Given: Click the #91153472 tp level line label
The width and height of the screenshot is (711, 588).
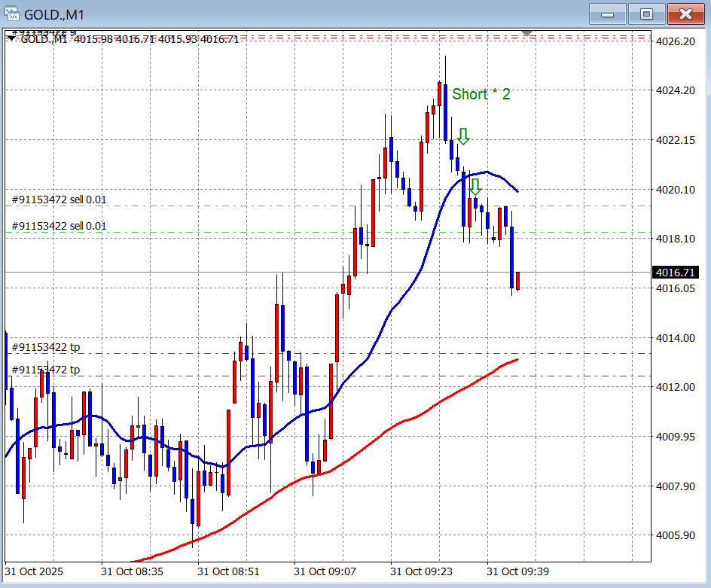Looking at the screenshot, I should pyautogui.click(x=46, y=370).
